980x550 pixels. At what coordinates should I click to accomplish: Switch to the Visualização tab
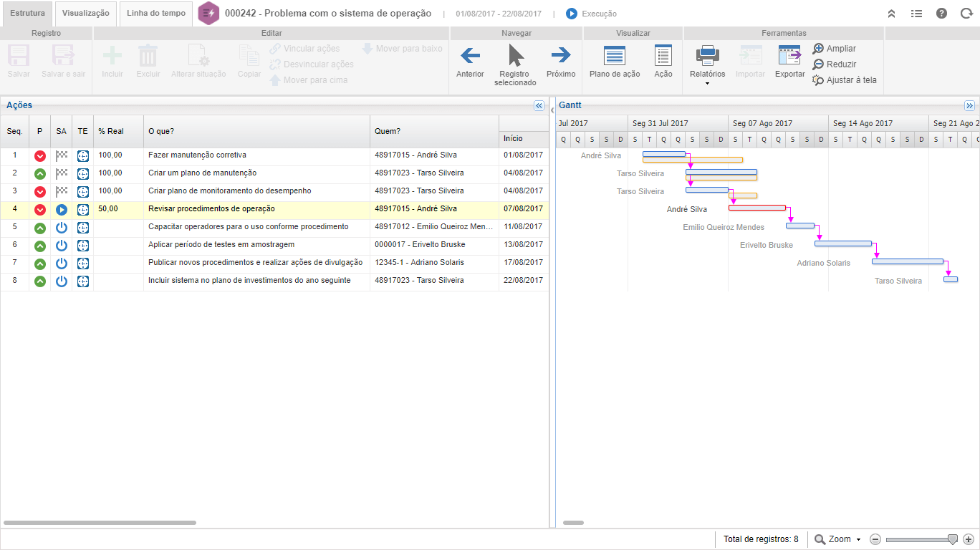click(x=85, y=14)
